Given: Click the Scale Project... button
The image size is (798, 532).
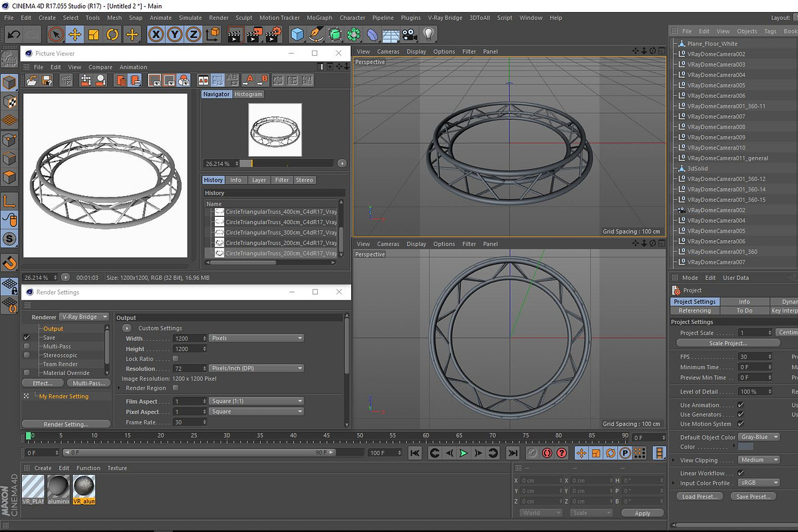Looking at the screenshot, I should coord(728,343).
